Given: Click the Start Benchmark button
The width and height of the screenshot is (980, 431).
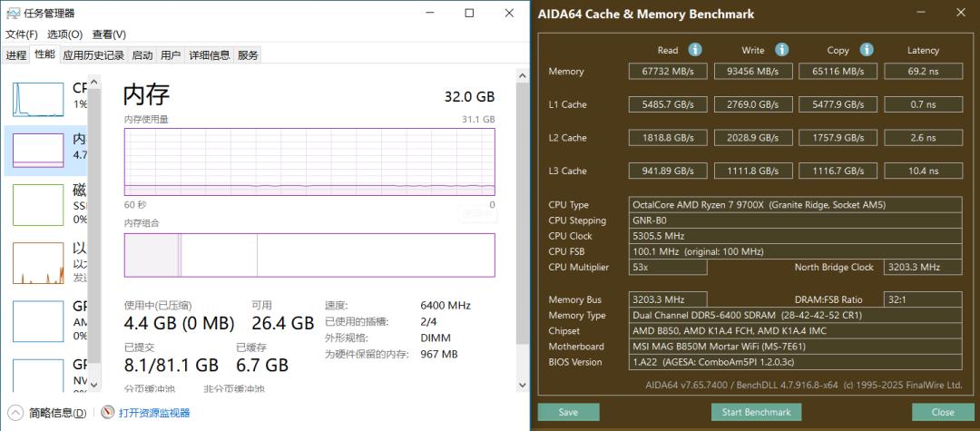Looking at the screenshot, I should pos(756,412).
